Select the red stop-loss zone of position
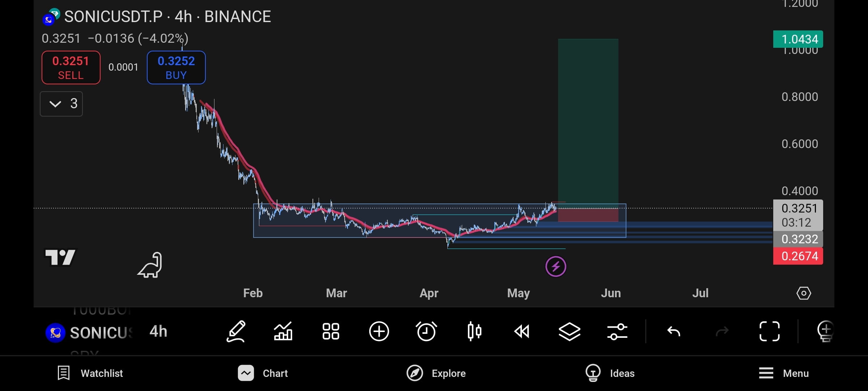This screenshot has height=391, width=868. pyautogui.click(x=588, y=215)
